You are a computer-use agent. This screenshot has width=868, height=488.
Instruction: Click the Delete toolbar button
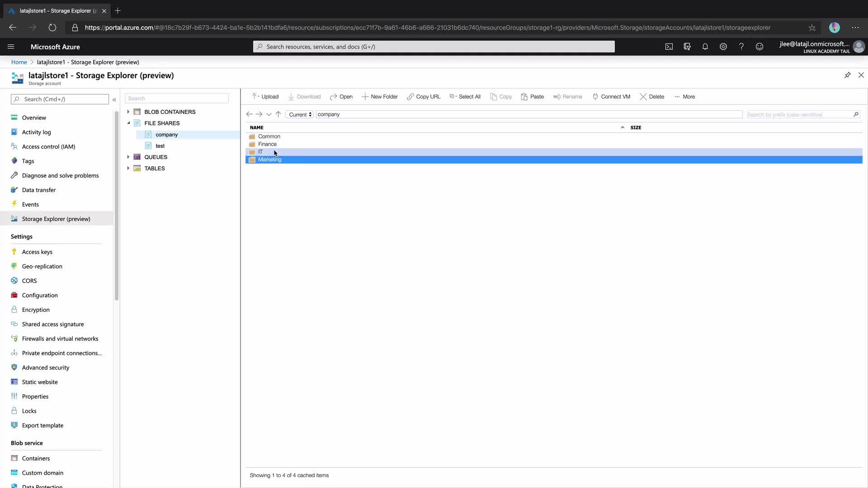coord(652,97)
